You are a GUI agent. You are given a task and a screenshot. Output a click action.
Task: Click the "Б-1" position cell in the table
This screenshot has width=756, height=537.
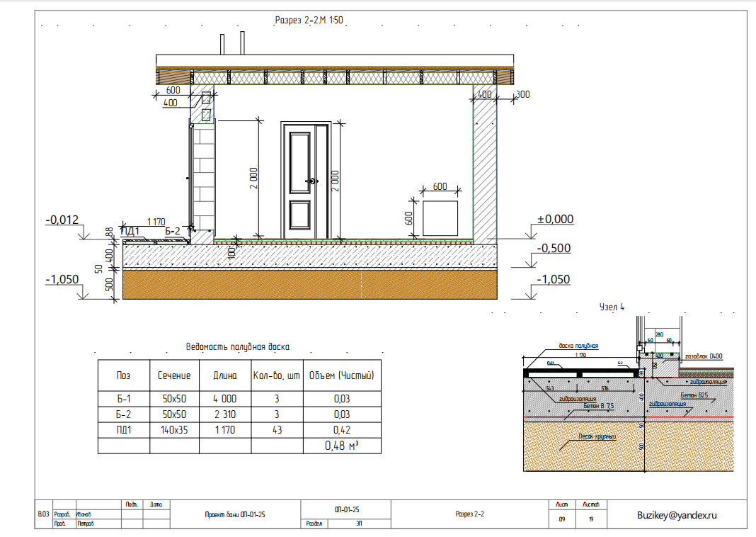pos(123,399)
